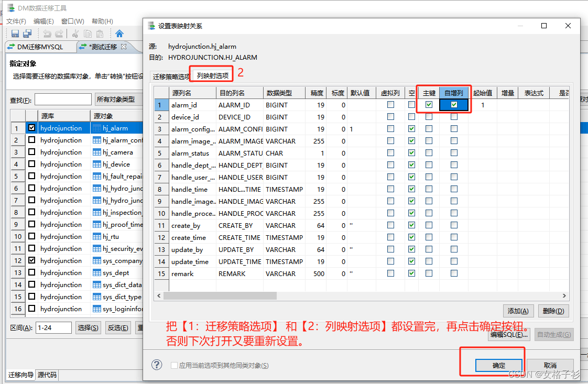The image size is (588, 384).
Task: Uncheck the hj_alarm row checkbox in object list
Action: click(x=32, y=128)
